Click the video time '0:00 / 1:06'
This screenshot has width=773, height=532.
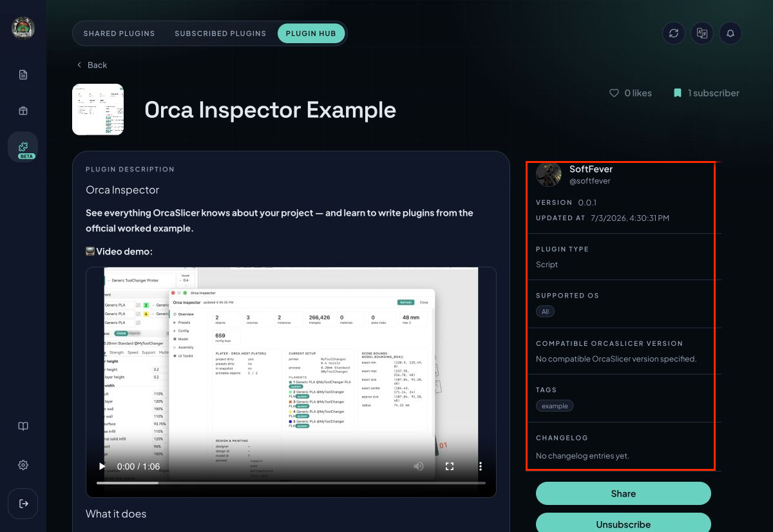click(x=138, y=466)
